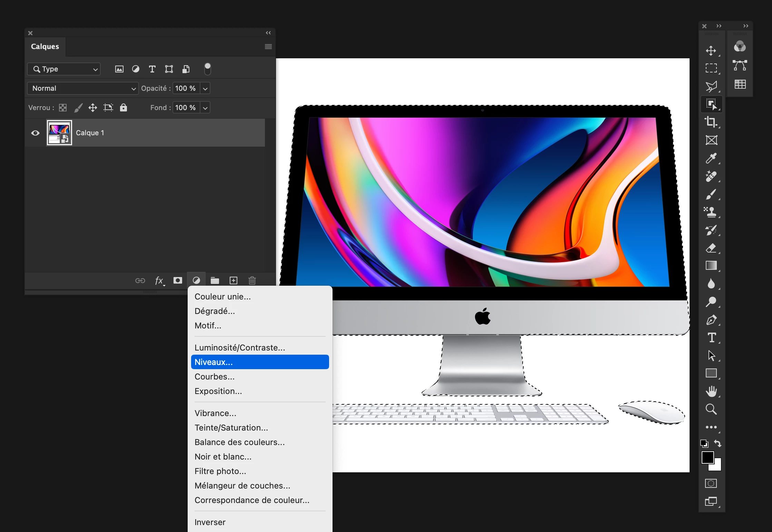This screenshot has height=532, width=772.
Task: Hide Calque 1 layer visibility
Action: click(x=35, y=133)
